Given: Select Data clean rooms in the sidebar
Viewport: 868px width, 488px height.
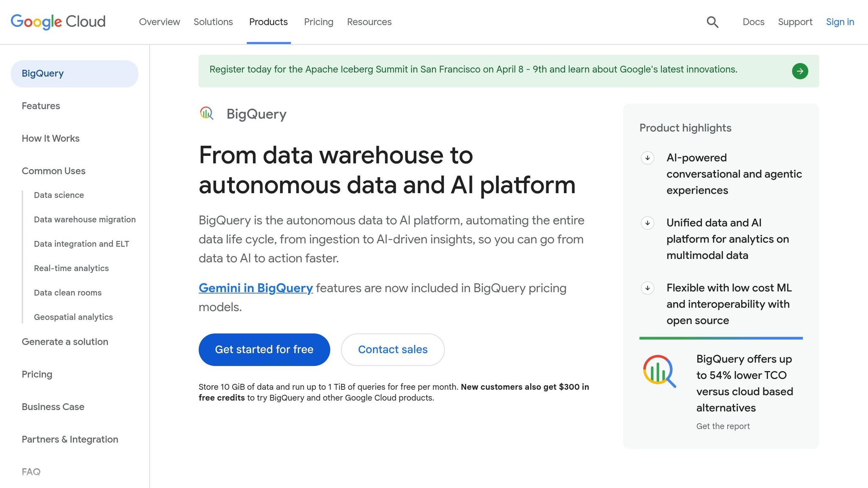Looking at the screenshot, I should point(67,292).
